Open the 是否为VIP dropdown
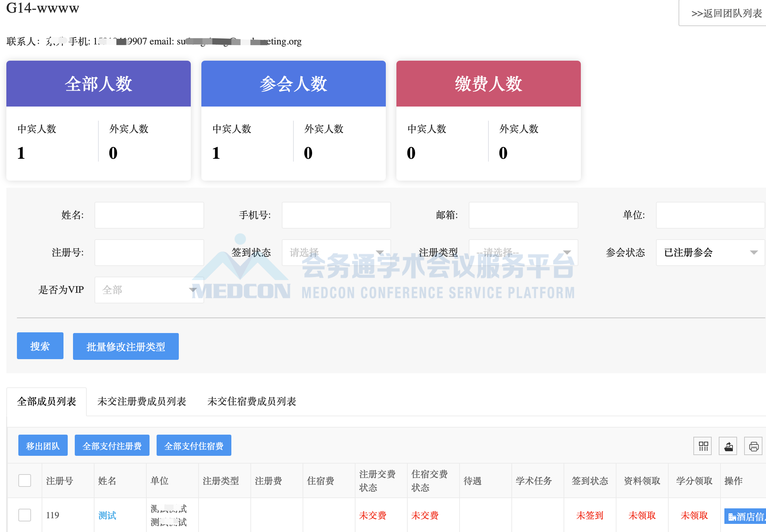This screenshot has width=766, height=532. coord(149,290)
